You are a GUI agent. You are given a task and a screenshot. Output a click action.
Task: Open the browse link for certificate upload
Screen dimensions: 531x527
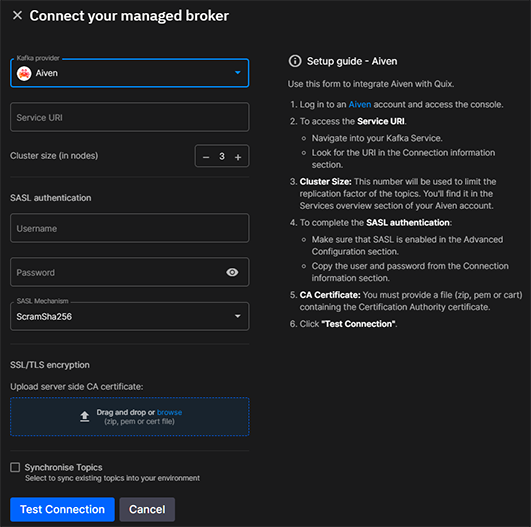[x=169, y=412]
